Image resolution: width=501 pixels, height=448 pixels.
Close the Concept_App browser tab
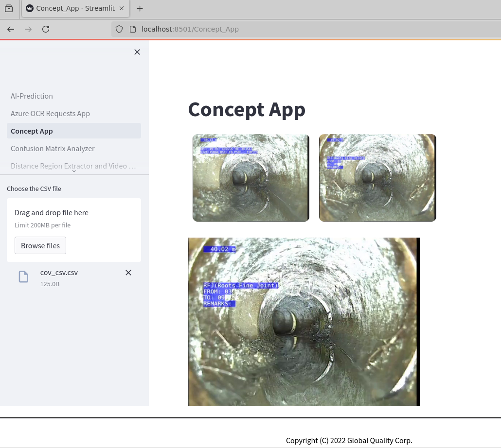pyautogui.click(x=122, y=8)
